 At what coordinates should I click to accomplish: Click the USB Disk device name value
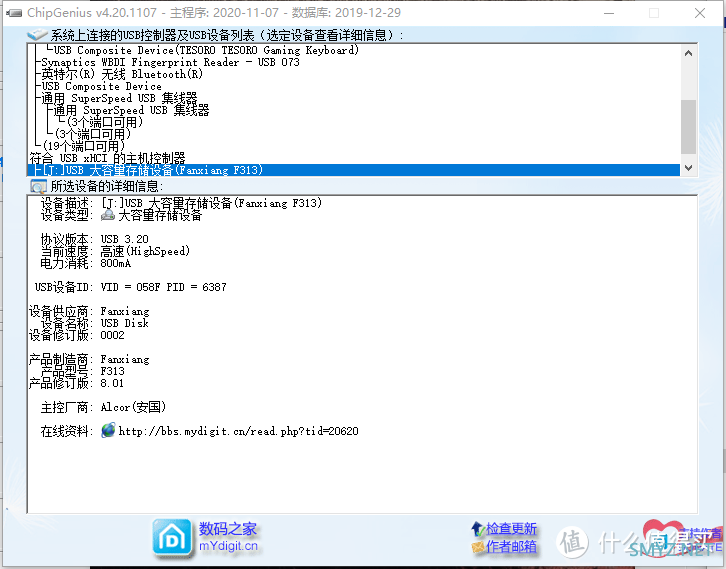click(x=125, y=323)
